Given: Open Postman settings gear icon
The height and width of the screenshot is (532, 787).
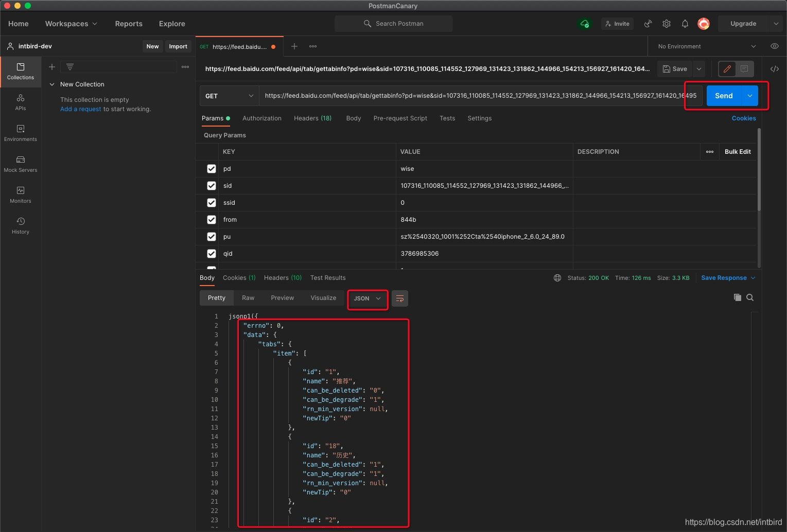Looking at the screenshot, I should (x=667, y=24).
